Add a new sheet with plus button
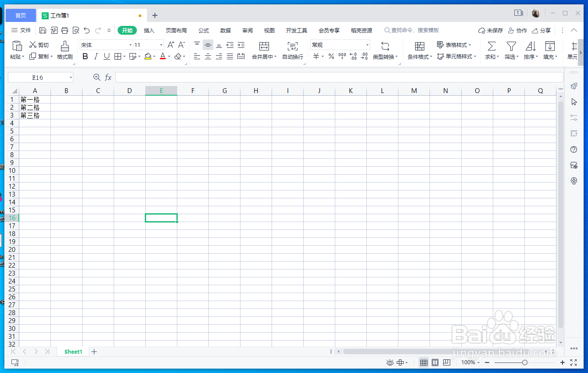This screenshot has height=373, width=588. (94, 351)
